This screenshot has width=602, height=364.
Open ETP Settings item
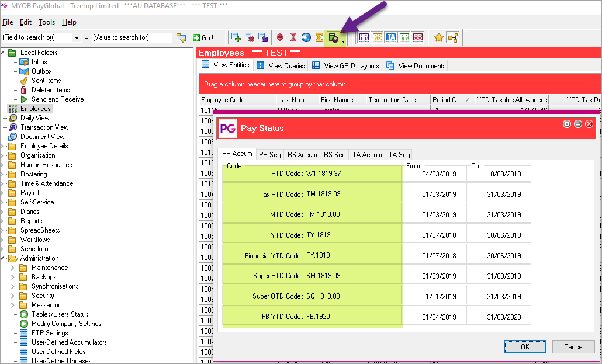tap(50, 333)
